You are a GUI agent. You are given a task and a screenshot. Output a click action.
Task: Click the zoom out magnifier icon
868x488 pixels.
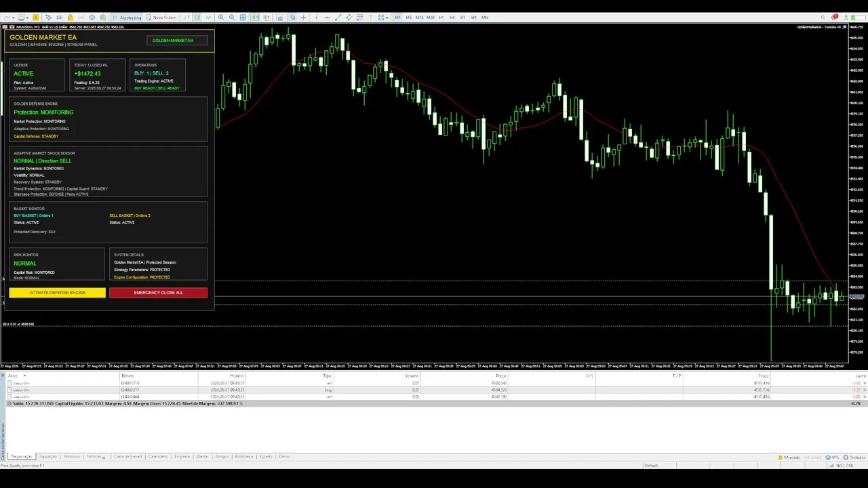click(x=232, y=18)
